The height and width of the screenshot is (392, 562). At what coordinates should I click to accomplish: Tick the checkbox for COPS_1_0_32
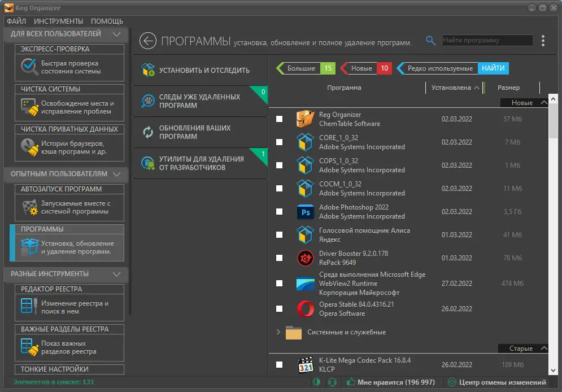pos(279,165)
